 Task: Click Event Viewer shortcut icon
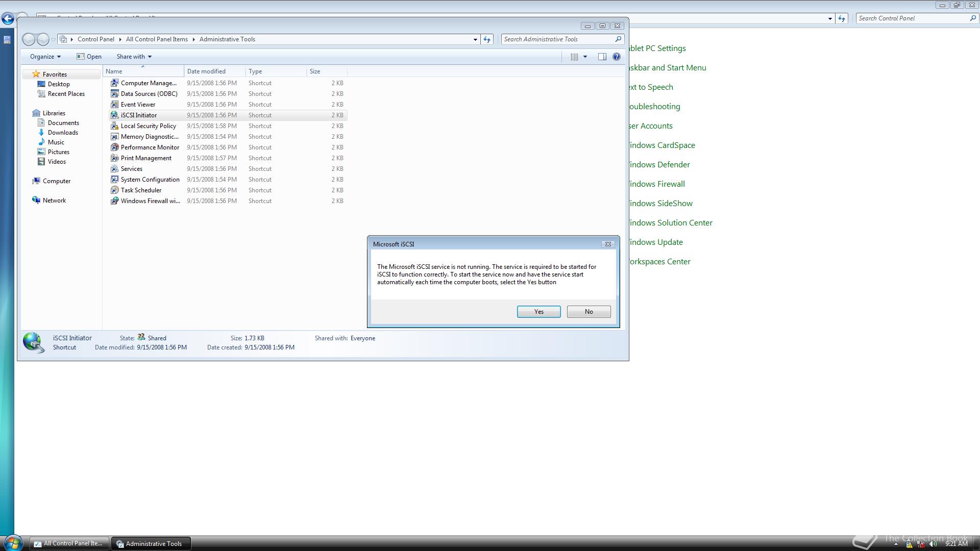tap(115, 105)
